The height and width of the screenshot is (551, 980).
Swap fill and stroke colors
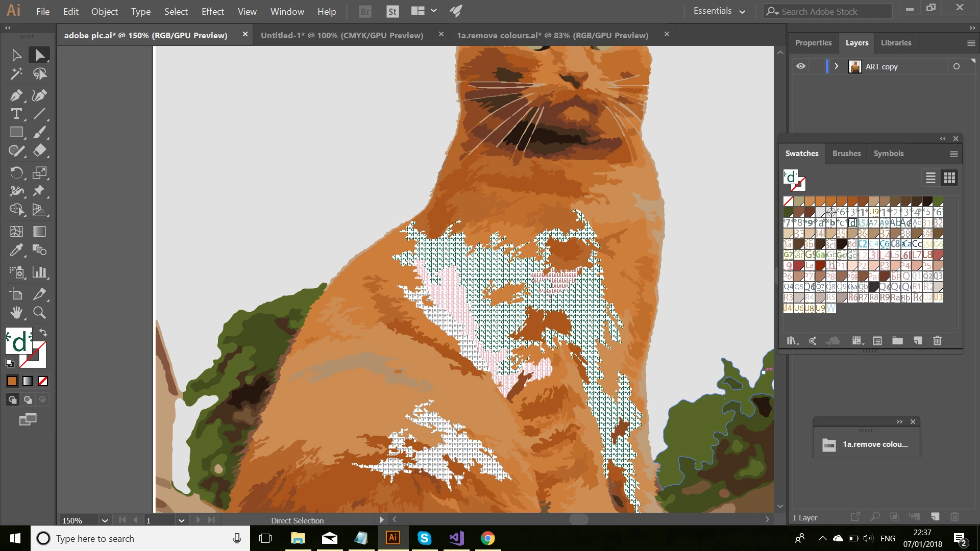(x=43, y=333)
